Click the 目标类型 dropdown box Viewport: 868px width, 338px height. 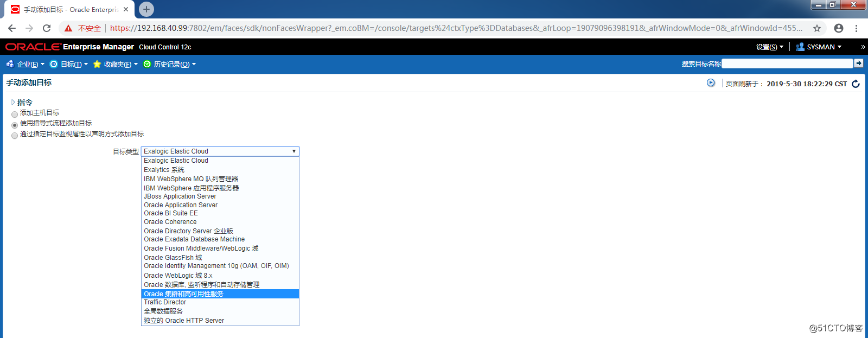pyautogui.click(x=220, y=151)
